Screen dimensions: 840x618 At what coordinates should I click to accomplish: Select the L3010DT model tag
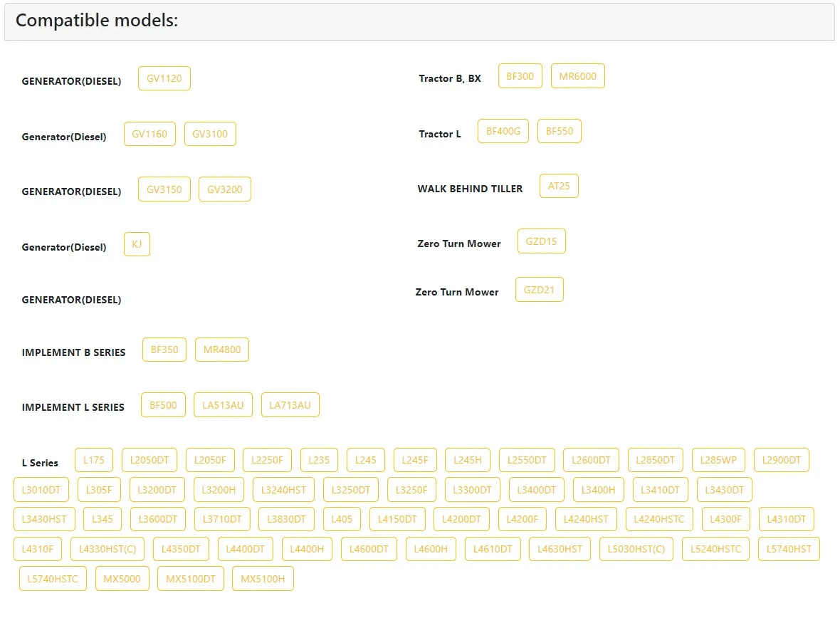pyautogui.click(x=41, y=490)
